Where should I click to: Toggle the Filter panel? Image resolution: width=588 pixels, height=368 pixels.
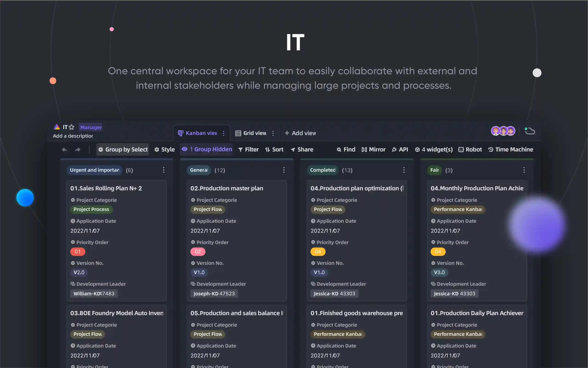[x=248, y=149]
